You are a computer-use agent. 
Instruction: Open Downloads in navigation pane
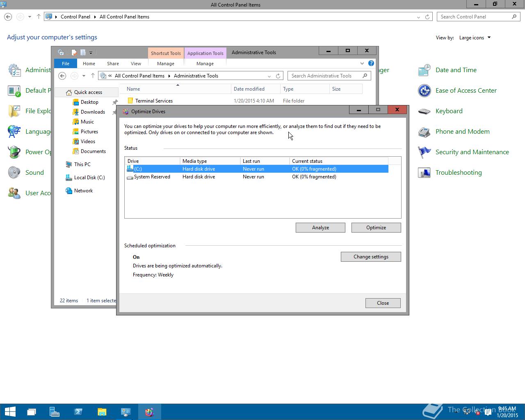tap(93, 112)
